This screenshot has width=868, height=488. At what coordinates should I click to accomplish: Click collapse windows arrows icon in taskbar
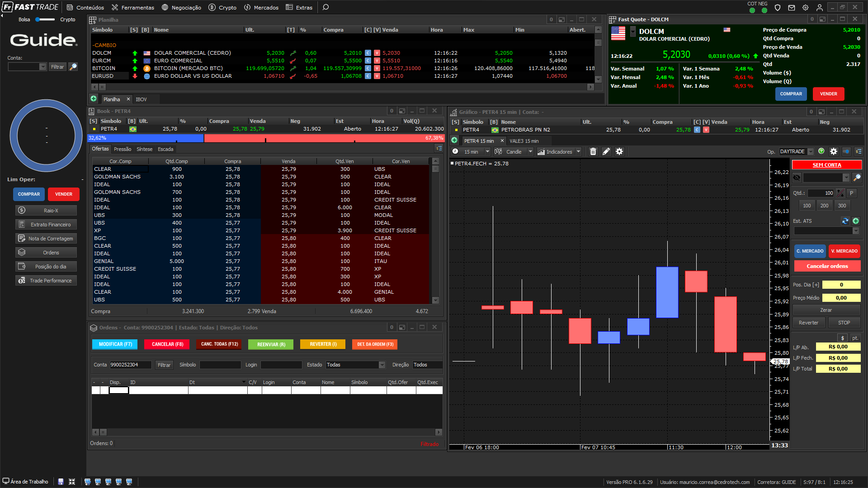click(72, 482)
